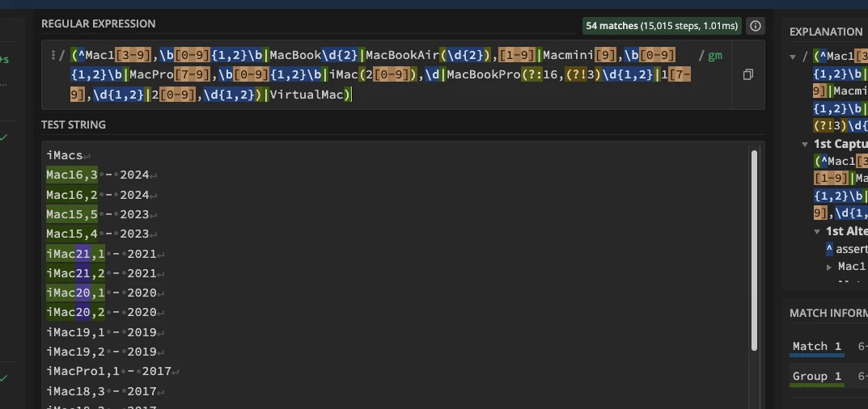Viewport: 868px width, 409px height.
Task: Select 'Group 1' in match information
Action: [816, 377]
